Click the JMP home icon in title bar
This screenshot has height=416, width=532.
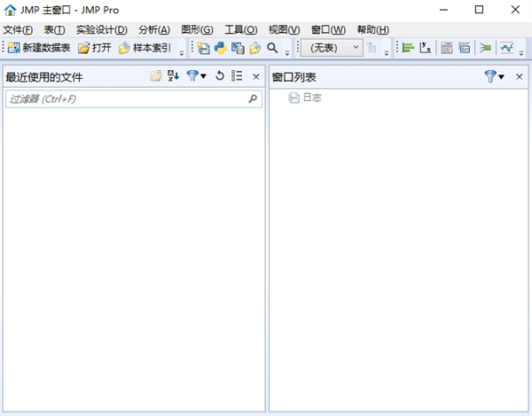pyautogui.click(x=10, y=10)
